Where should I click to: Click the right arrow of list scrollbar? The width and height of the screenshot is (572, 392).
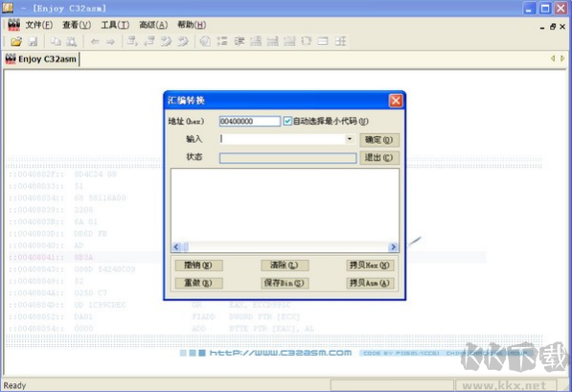[x=393, y=247]
